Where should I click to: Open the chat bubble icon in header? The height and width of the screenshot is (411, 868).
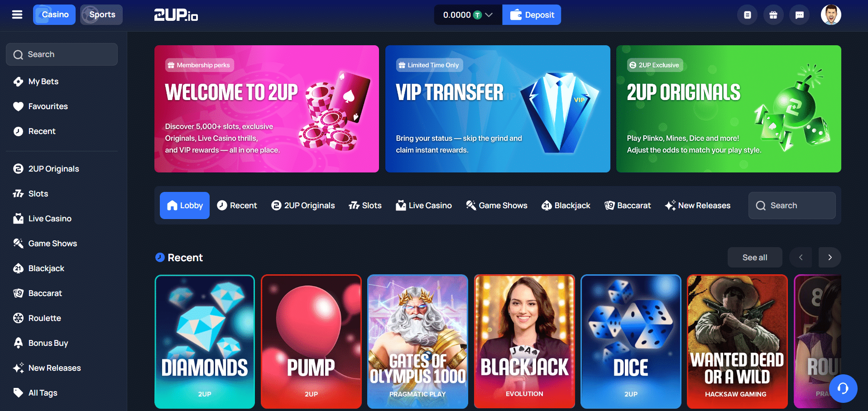point(800,15)
